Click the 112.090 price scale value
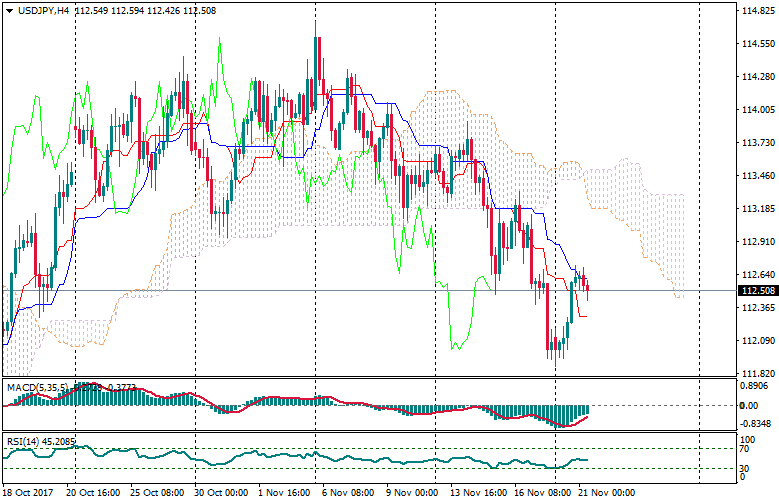 [x=755, y=341]
